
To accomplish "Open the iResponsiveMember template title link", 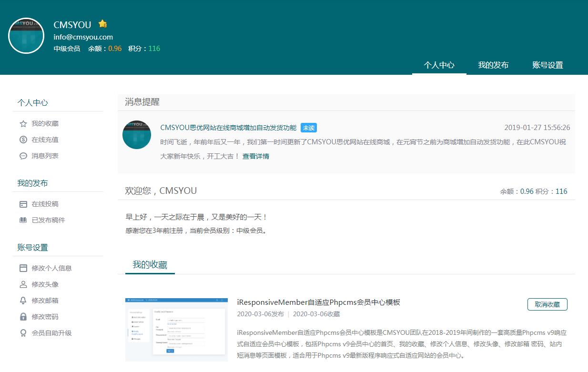I will tap(319, 302).
